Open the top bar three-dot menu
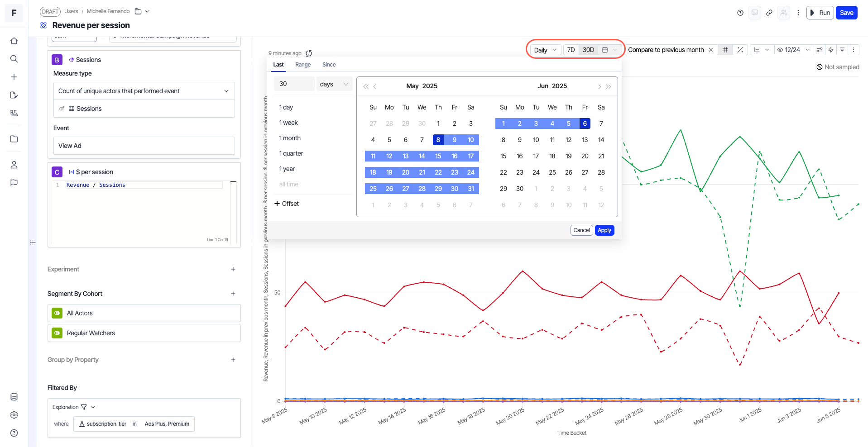This screenshot has width=868, height=447. click(798, 13)
